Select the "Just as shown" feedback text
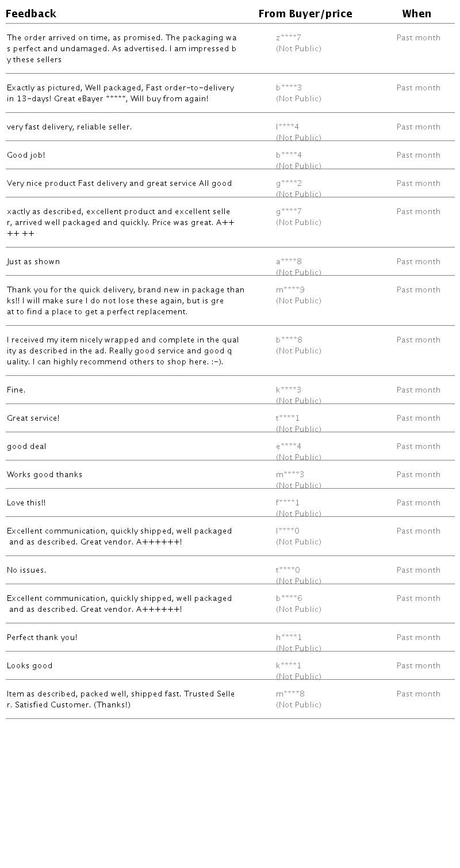 point(33,262)
